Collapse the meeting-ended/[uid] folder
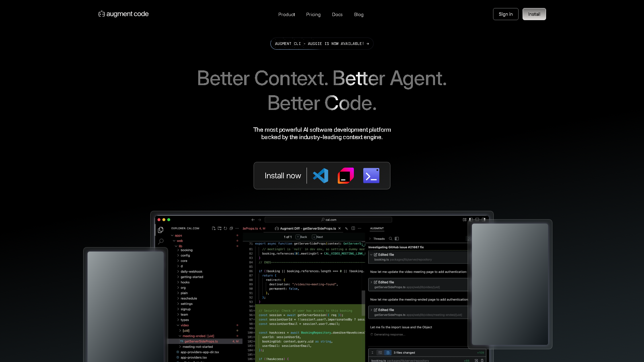Image resolution: width=644 pixels, height=362 pixels. point(197,336)
